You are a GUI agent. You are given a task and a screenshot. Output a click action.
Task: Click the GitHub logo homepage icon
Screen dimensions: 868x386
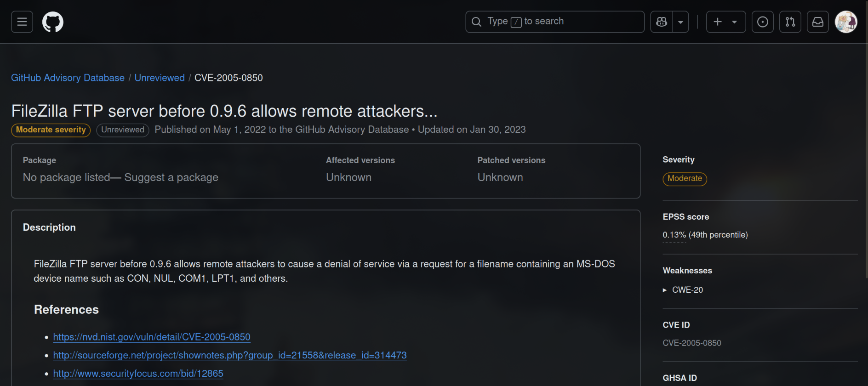tap(53, 22)
